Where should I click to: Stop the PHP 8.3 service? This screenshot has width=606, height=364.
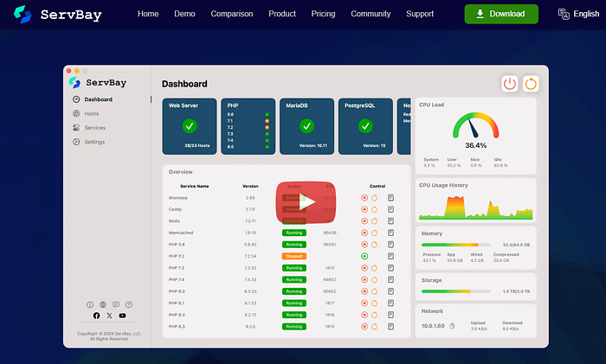tap(364, 327)
